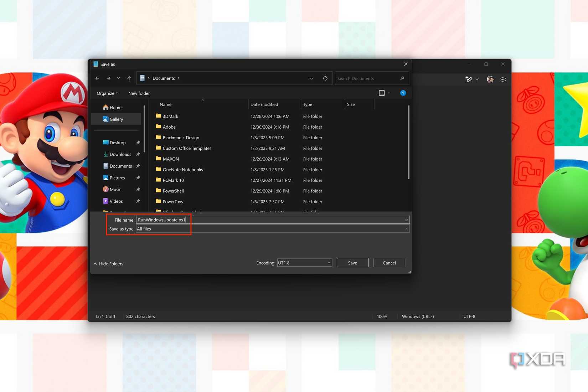
Task: Sort by the Size column header
Action: (x=351, y=104)
